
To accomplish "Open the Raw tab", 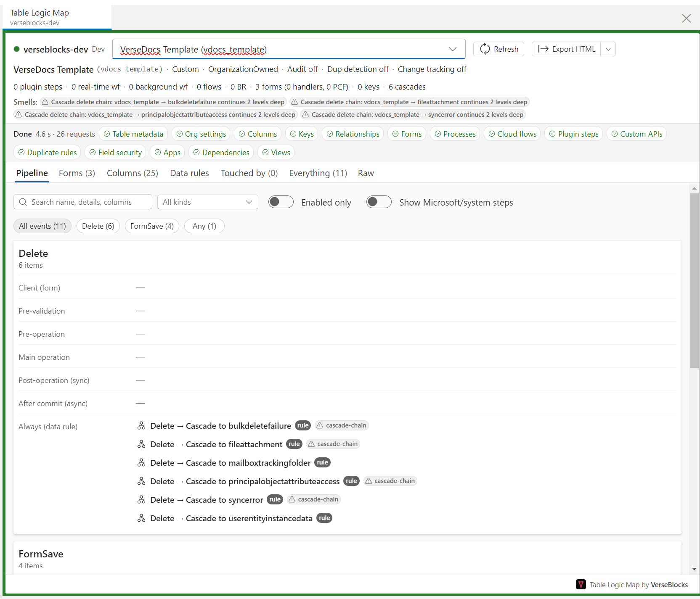I will [366, 173].
